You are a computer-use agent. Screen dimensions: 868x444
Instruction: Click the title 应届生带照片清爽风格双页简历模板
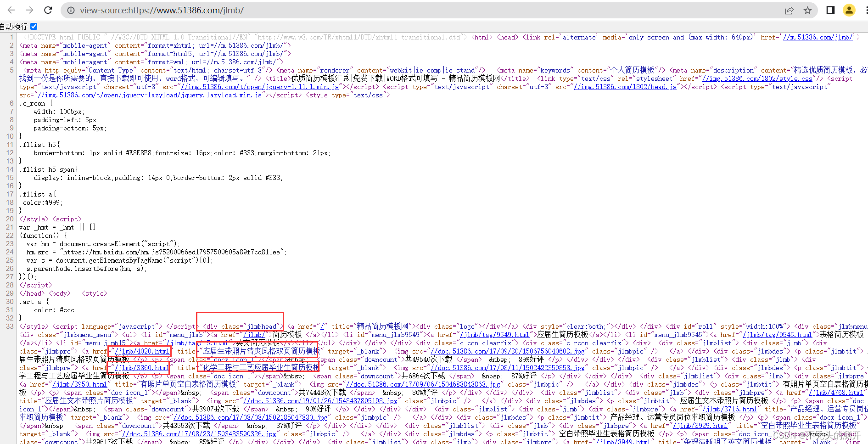(x=261, y=351)
